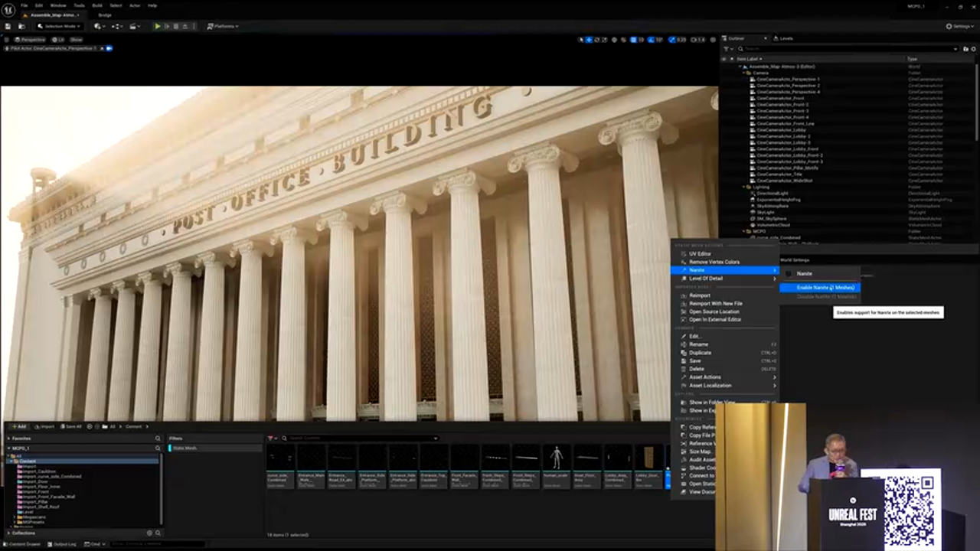This screenshot has width=980, height=551.
Task: Toggle the Nanite checkbox in submenu
Action: tap(789, 273)
